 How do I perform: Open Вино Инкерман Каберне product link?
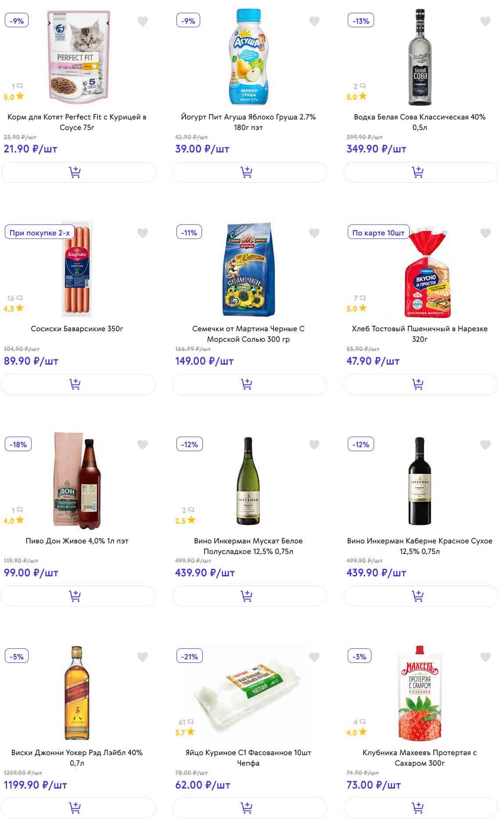pyautogui.click(x=419, y=546)
